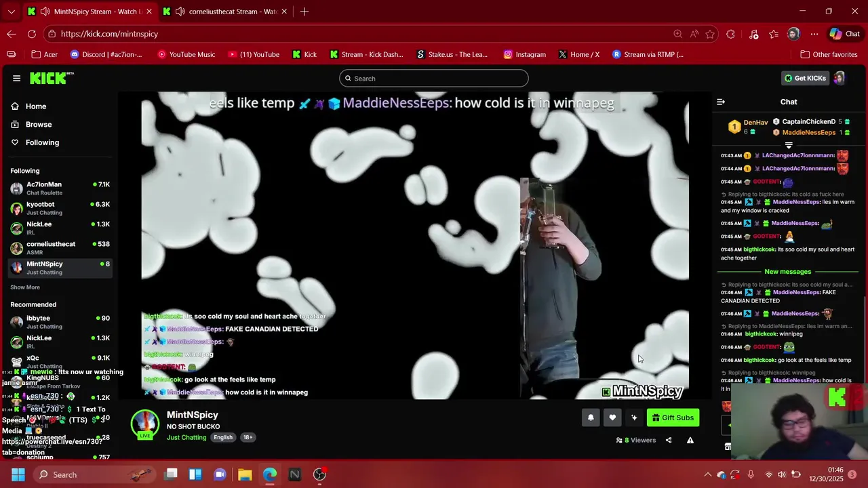Reload the page
The height and width of the screenshot is (488, 868).
coord(32,34)
